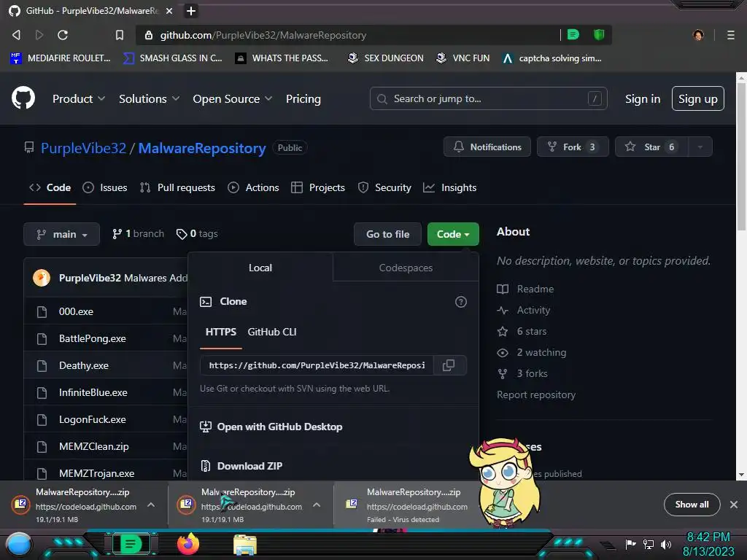Select the GitHub CLI clone option
This screenshot has height=560, width=747.
[272, 332]
